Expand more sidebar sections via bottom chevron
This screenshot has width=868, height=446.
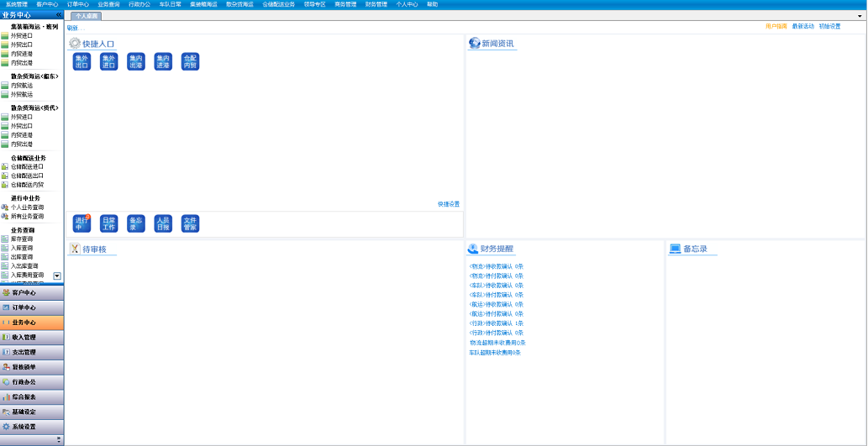58,439
